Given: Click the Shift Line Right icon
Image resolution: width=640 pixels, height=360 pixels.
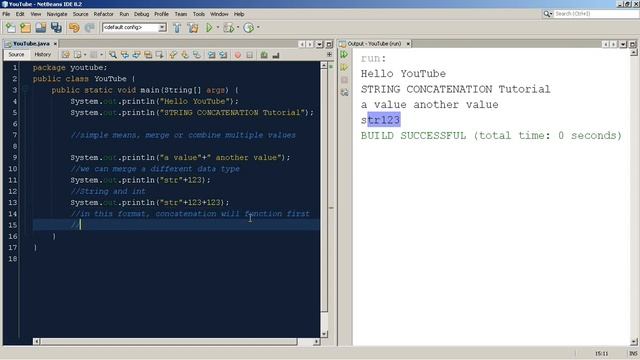Looking at the screenshot, I should (223, 55).
